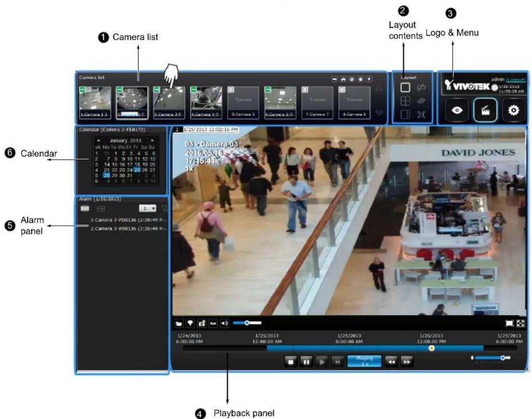Screen dimensions: 532x419
Task: Open the alarm panel dropdown showing 1
Action: pyautogui.click(x=148, y=208)
